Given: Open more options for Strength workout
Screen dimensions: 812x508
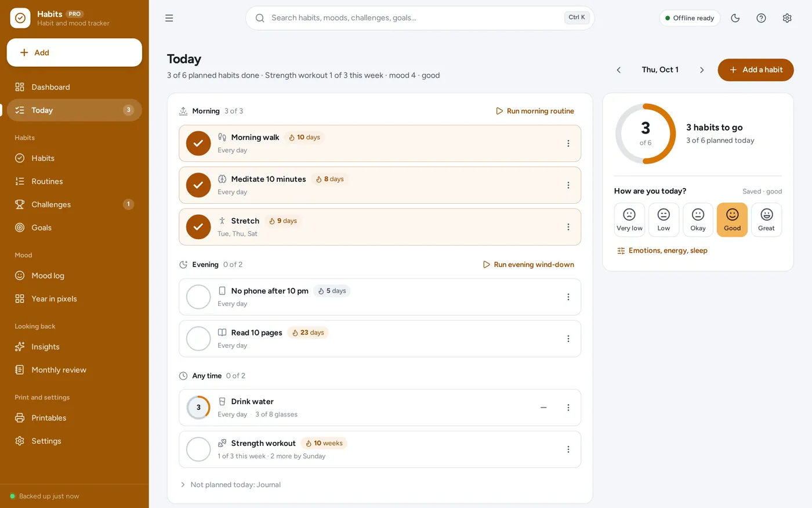Looking at the screenshot, I should pyautogui.click(x=568, y=449).
